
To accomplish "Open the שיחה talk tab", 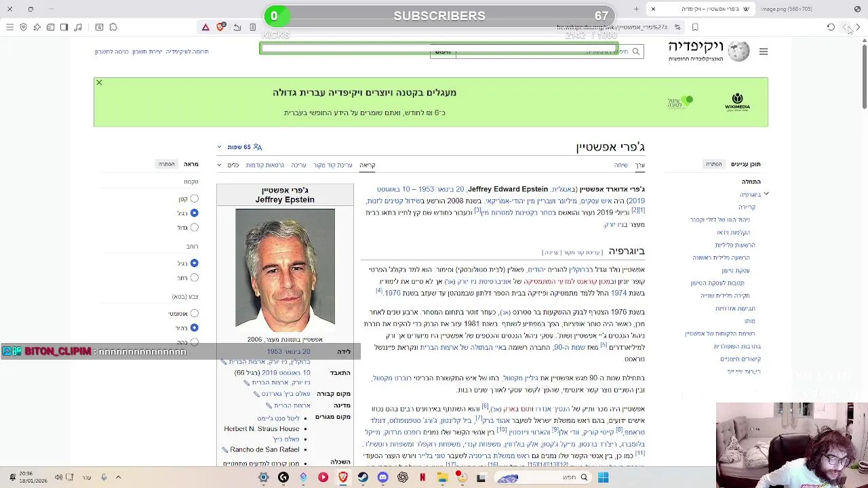I will 620,165.
